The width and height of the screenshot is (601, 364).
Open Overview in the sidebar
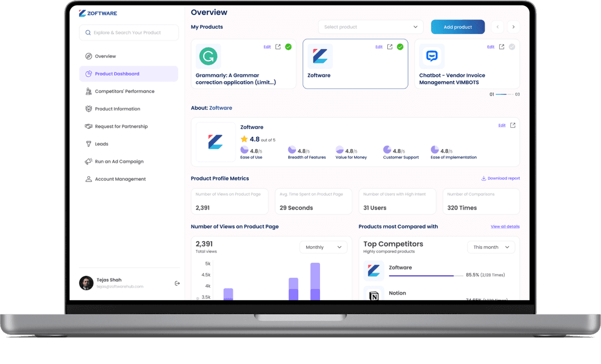(129, 56)
